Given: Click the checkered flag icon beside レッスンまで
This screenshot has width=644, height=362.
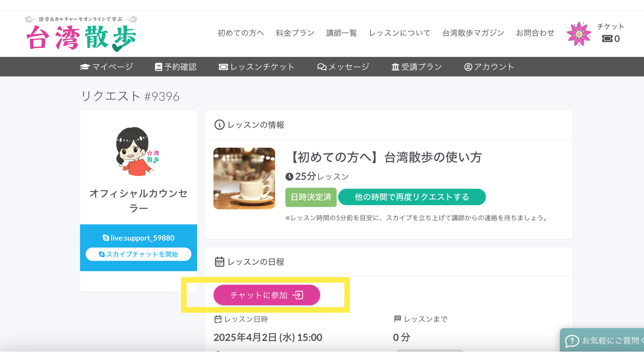Looking at the screenshot, I should pyautogui.click(x=397, y=319).
